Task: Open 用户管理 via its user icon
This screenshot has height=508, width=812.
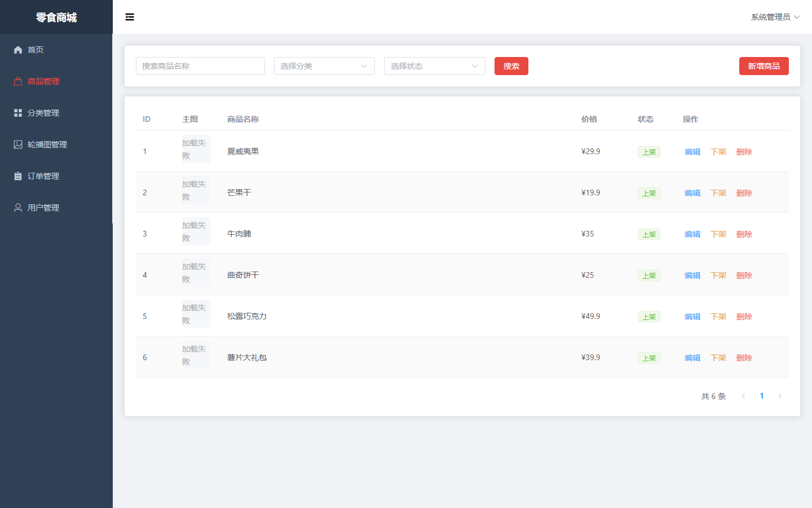Action: tap(18, 208)
